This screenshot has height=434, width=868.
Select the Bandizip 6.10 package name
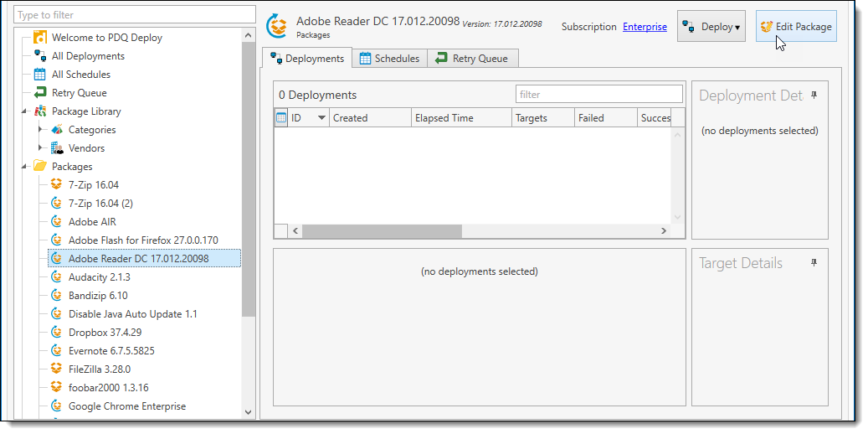coord(98,296)
